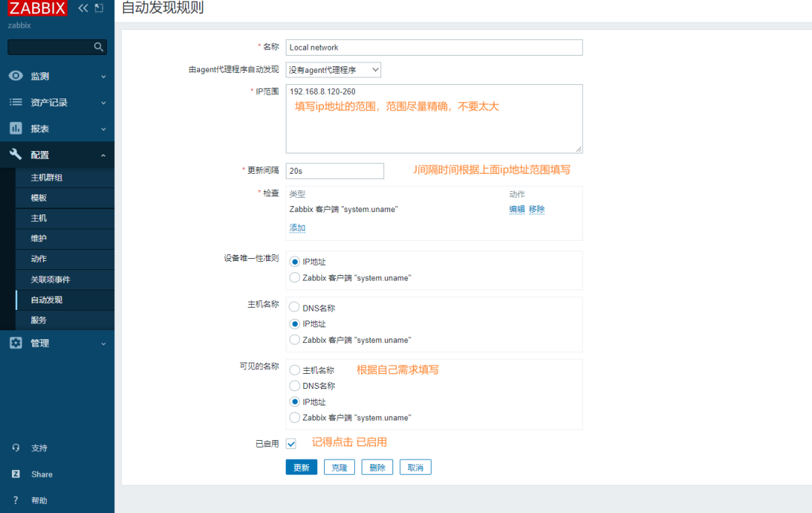Collapse the sidebar with the double-arrow icon

83,8
